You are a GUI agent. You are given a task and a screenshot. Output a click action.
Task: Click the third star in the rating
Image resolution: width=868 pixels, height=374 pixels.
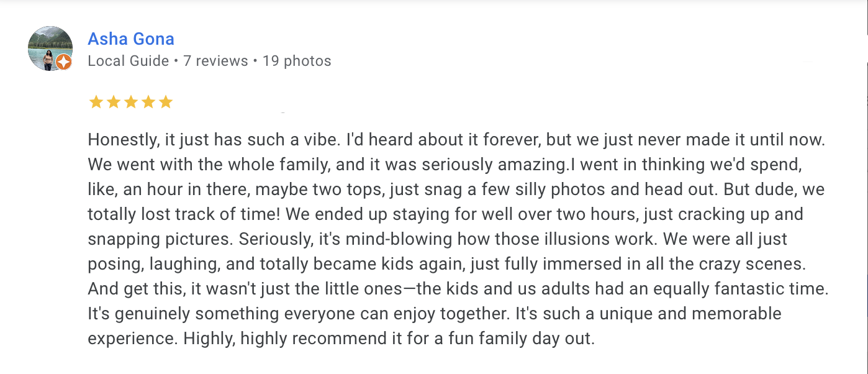(x=130, y=102)
